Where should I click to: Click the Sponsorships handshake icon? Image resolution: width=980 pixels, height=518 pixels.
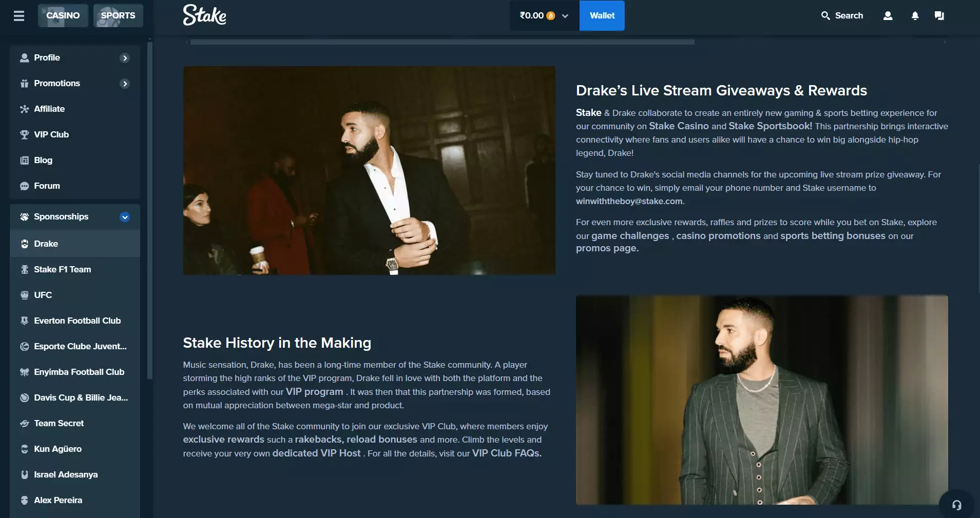[24, 217]
